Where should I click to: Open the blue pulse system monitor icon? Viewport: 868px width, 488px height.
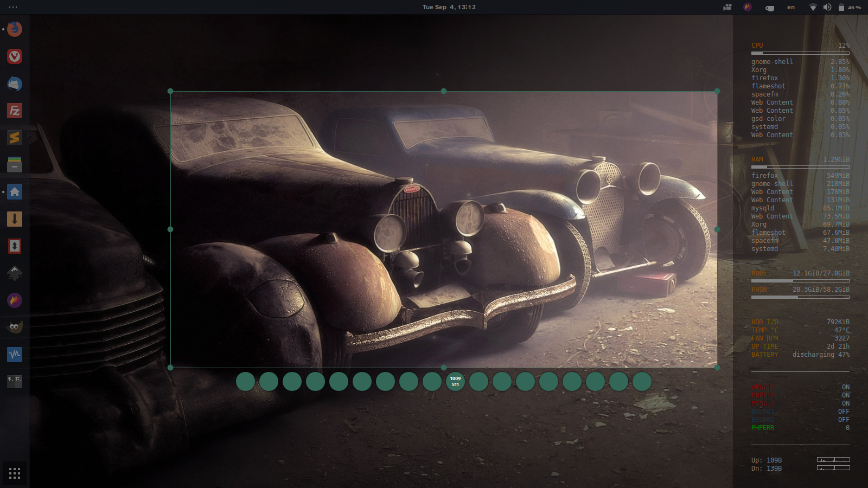point(15,355)
